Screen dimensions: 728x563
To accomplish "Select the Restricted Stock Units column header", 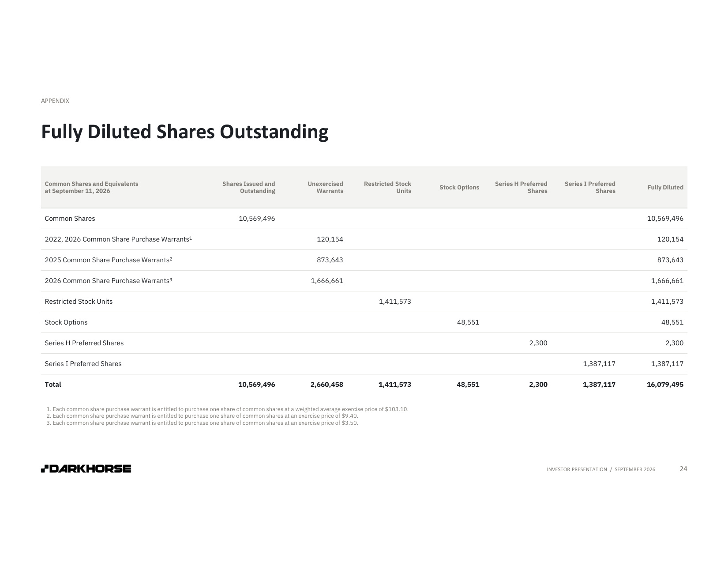I will point(387,187).
